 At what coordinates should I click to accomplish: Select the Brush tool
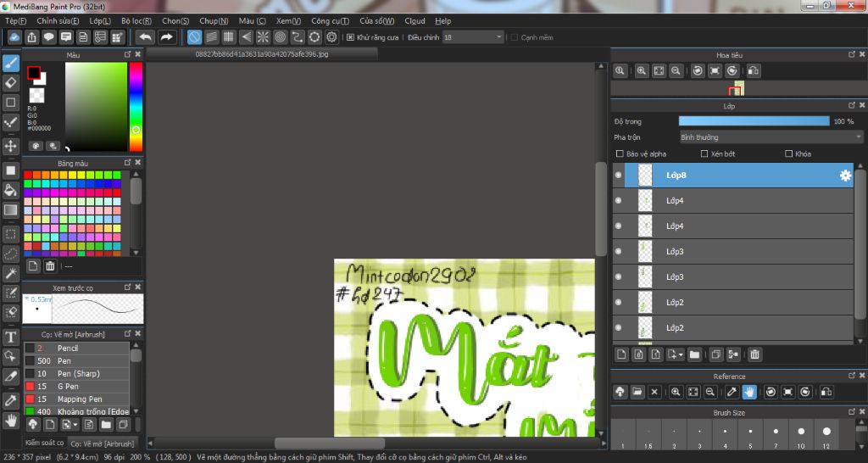(10, 63)
